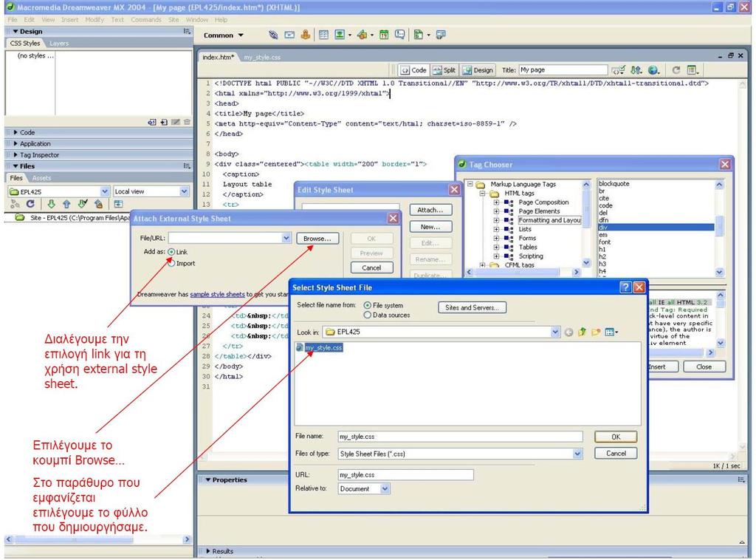Click the New CSS Style icon in CSS panel
Viewport: 756px width, 560px height.
coord(164,123)
